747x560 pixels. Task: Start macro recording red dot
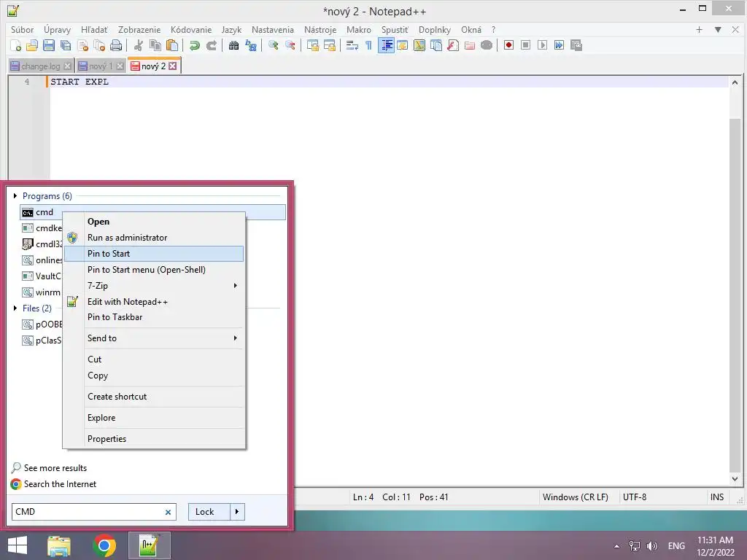pos(508,45)
